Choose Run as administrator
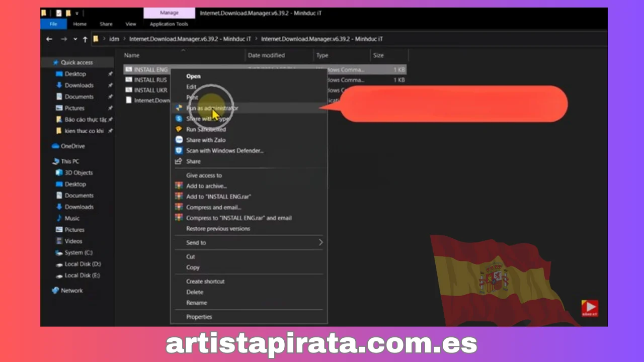644x362 pixels. [249, 108]
